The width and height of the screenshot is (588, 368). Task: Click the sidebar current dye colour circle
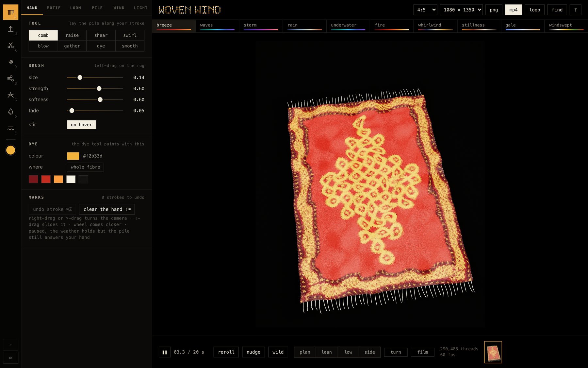(x=10, y=150)
